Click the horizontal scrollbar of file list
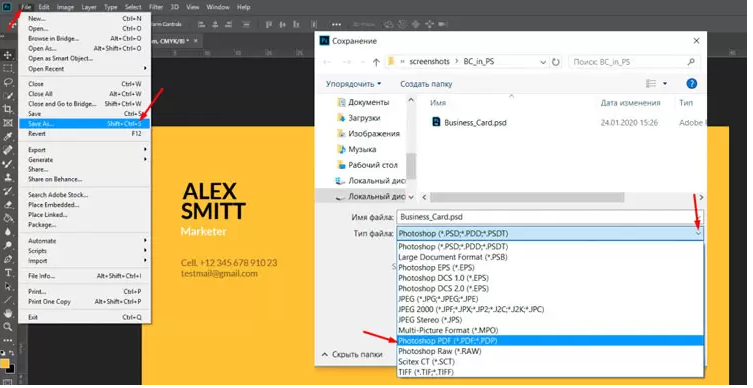Viewport: 753px width, 388px height. point(527,197)
